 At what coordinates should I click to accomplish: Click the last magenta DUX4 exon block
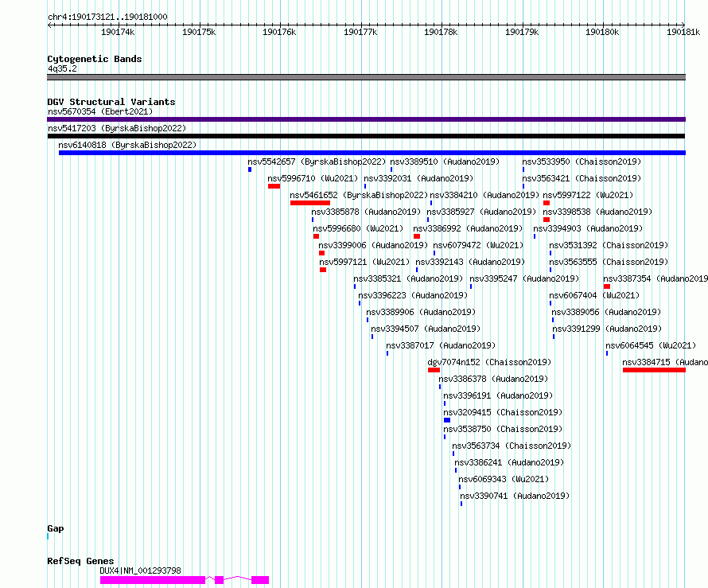(260, 580)
